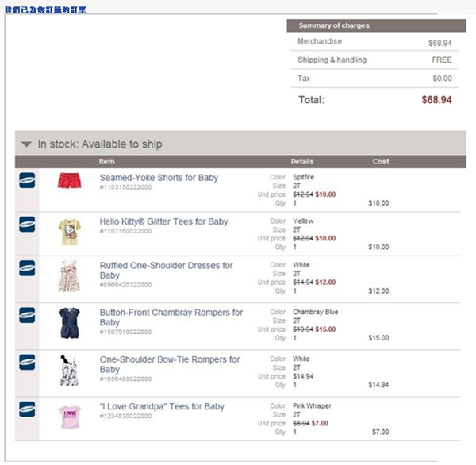Open the bow-tie romper thumbnail
Image resolution: width=476 pixels, height=465 pixels.
69,371
